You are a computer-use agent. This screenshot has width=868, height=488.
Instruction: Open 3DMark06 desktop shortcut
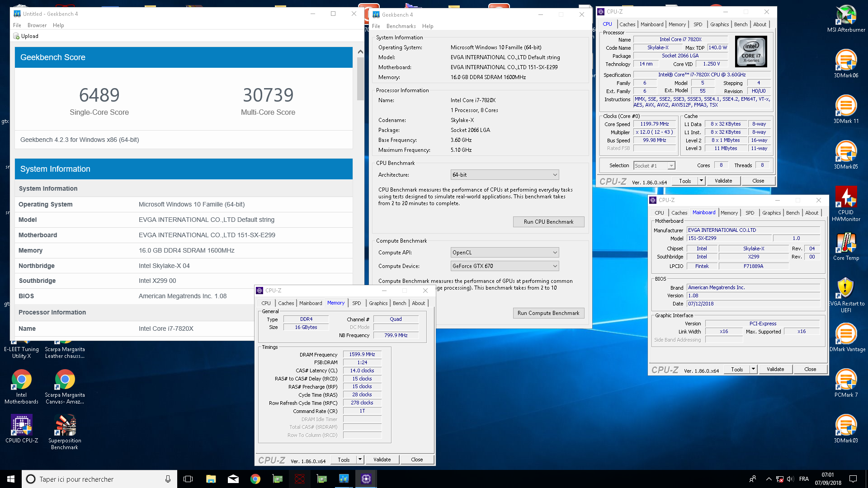[x=846, y=64]
